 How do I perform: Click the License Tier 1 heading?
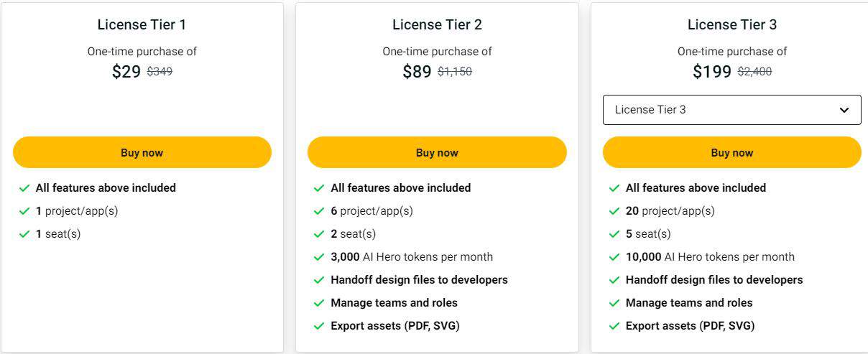(142, 24)
